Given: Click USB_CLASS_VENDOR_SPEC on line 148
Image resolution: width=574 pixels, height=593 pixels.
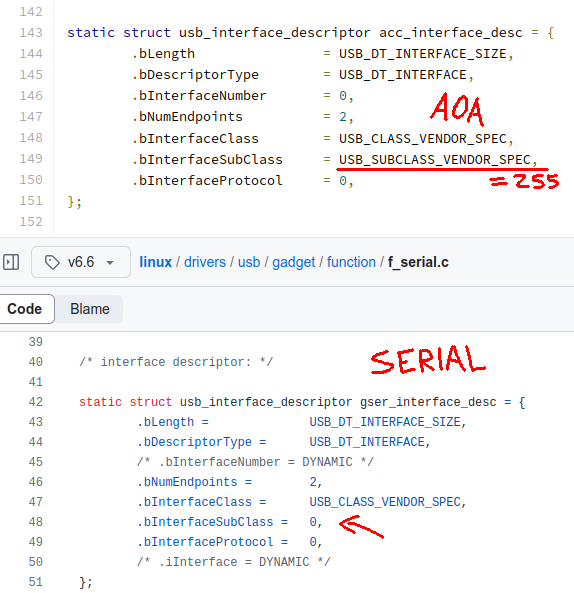Looking at the screenshot, I should coord(422,139).
